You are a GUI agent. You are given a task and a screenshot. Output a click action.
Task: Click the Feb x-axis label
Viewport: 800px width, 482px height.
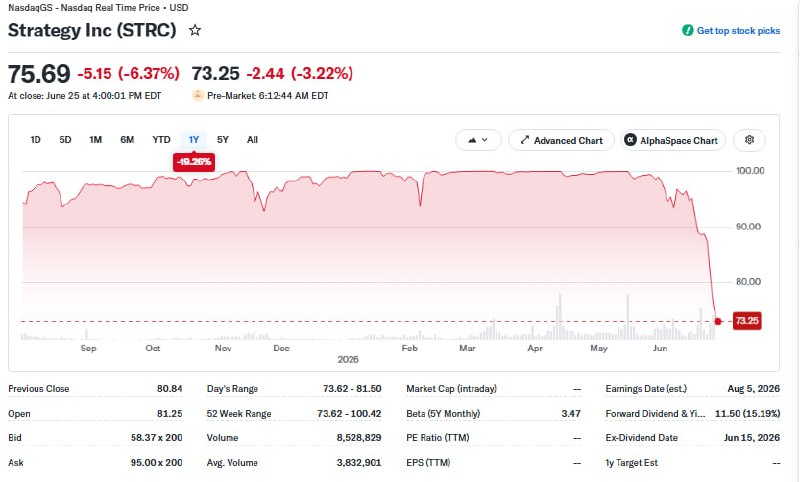(x=409, y=348)
